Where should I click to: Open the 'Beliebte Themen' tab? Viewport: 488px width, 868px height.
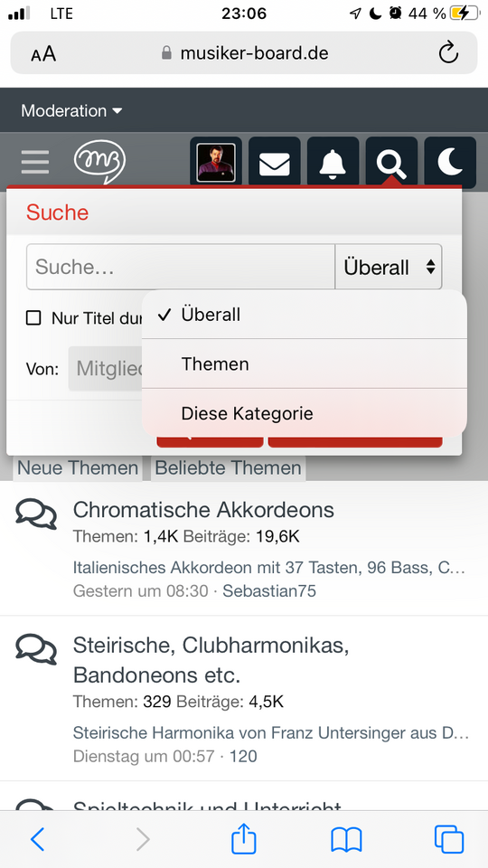(228, 467)
